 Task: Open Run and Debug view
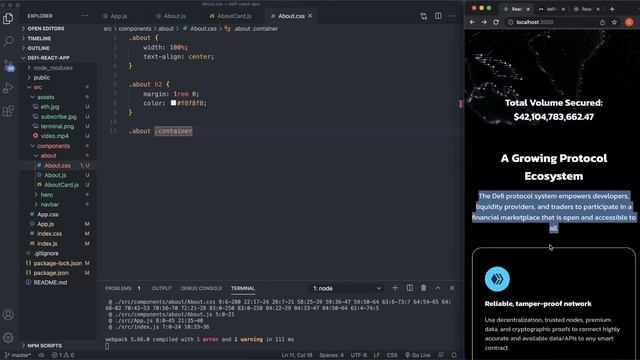(x=8, y=88)
